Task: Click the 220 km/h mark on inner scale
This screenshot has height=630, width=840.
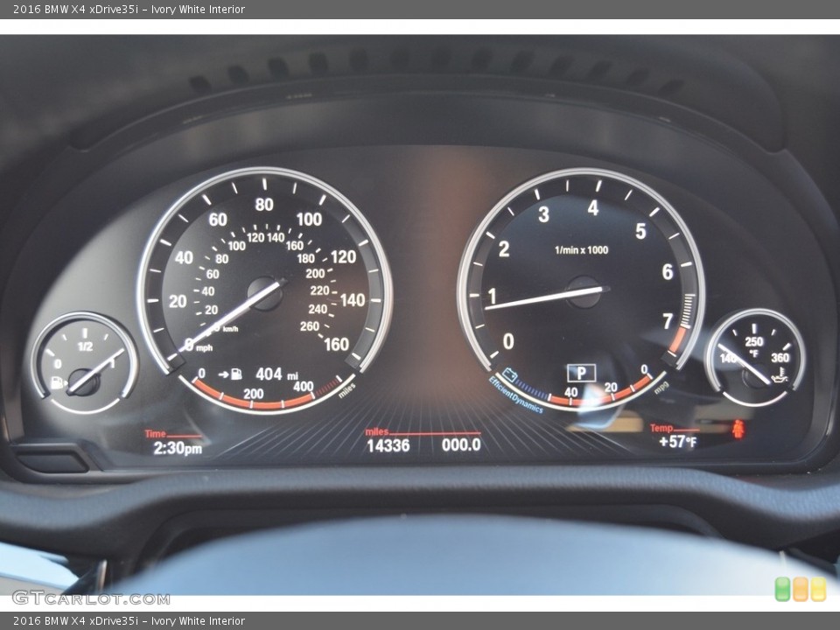Action: [319, 290]
